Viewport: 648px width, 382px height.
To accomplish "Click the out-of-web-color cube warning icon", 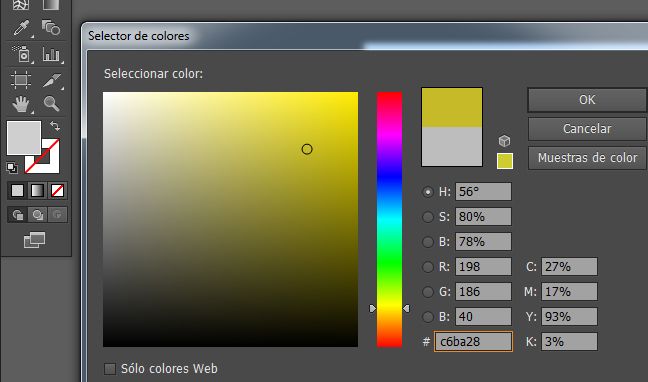I will pyautogui.click(x=504, y=141).
